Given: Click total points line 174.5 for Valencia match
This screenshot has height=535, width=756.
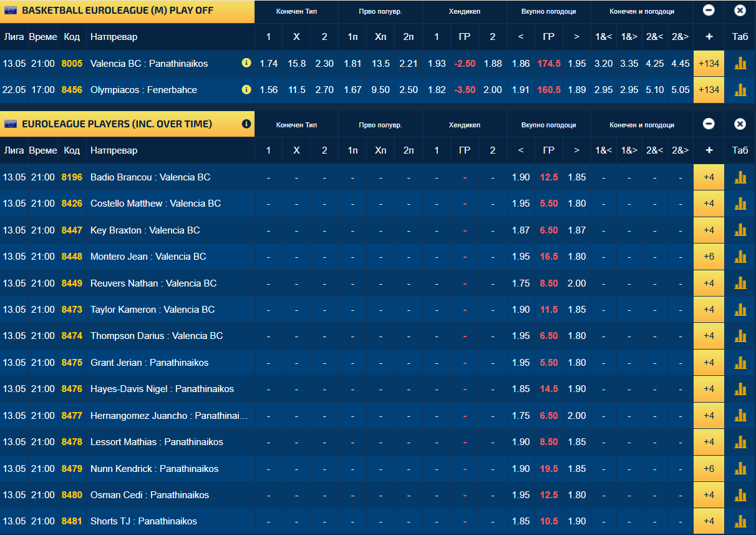Looking at the screenshot, I should point(549,64).
